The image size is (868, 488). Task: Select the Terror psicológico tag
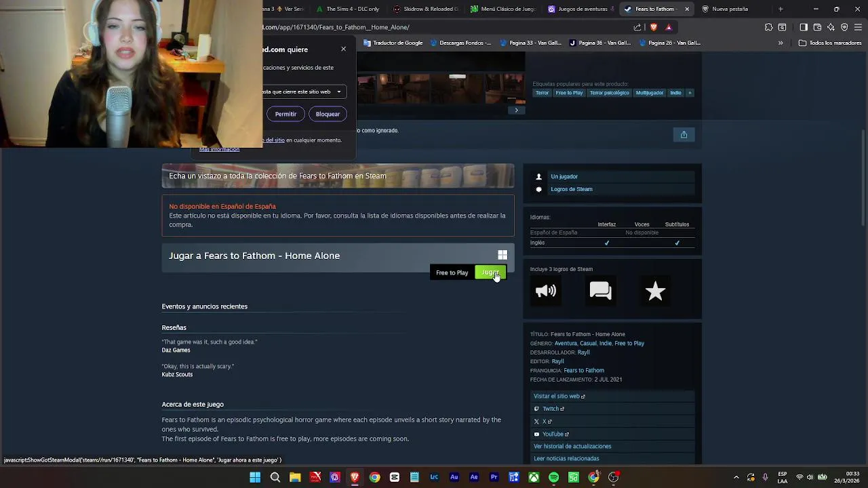609,93
